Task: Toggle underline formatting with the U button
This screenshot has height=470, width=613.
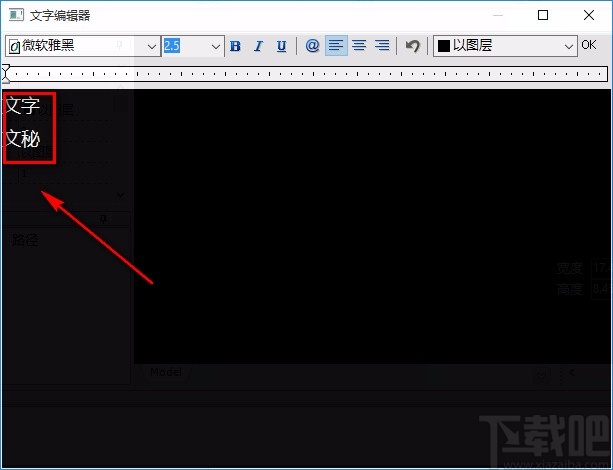Action: tap(281, 46)
